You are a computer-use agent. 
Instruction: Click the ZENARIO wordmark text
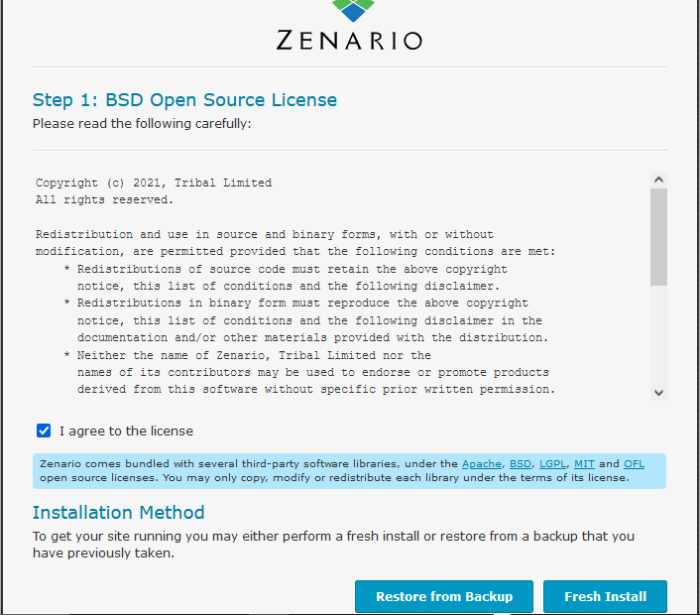click(349, 40)
